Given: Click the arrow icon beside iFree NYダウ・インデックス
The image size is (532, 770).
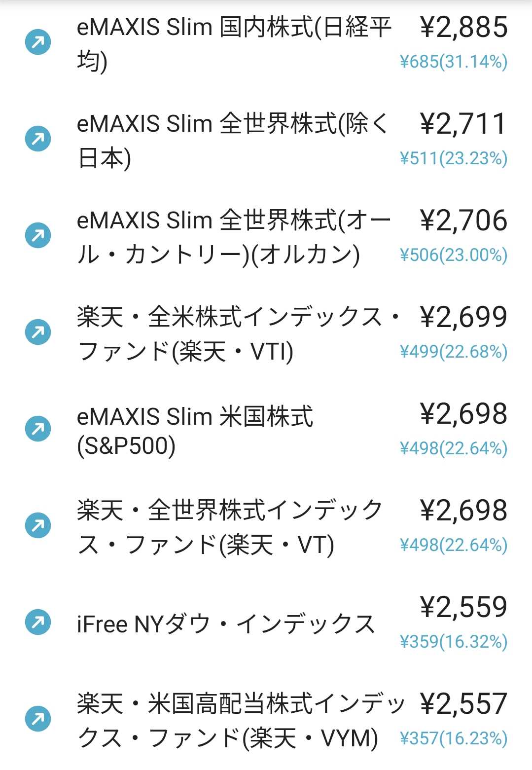Looking at the screenshot, I should [38, 623].
